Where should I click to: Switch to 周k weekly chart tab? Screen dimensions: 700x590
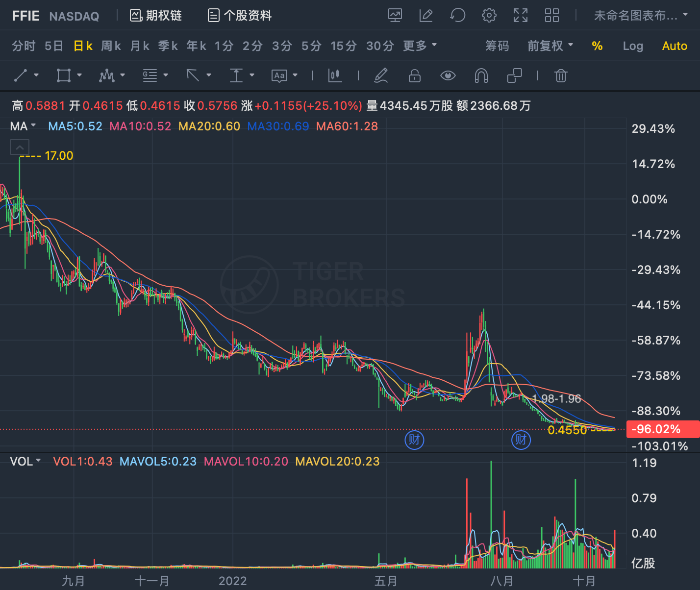(x=111, y=46)
